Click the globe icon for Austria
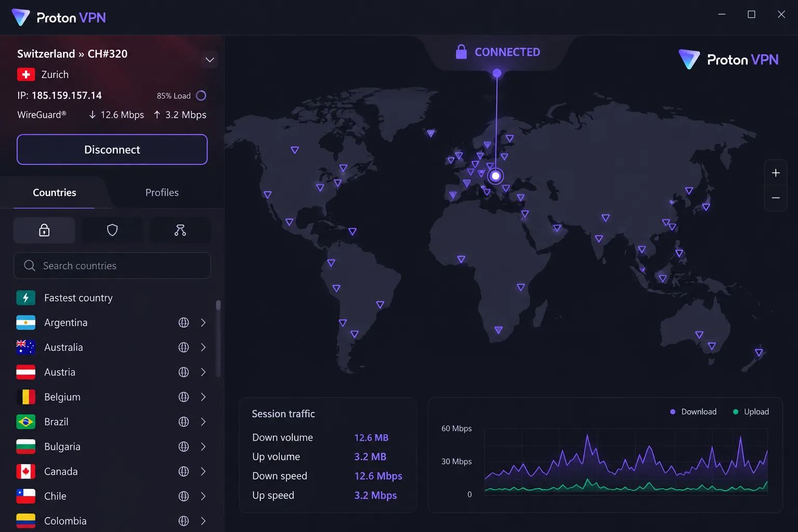The image size is (798, 532). [184, 372]
